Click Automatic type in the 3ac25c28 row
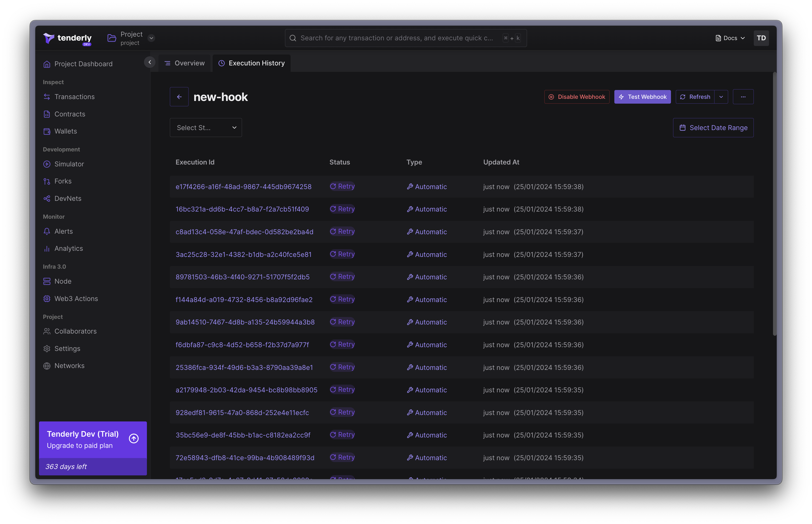Screen dimensions: 812x524 [x=427, y=255]
